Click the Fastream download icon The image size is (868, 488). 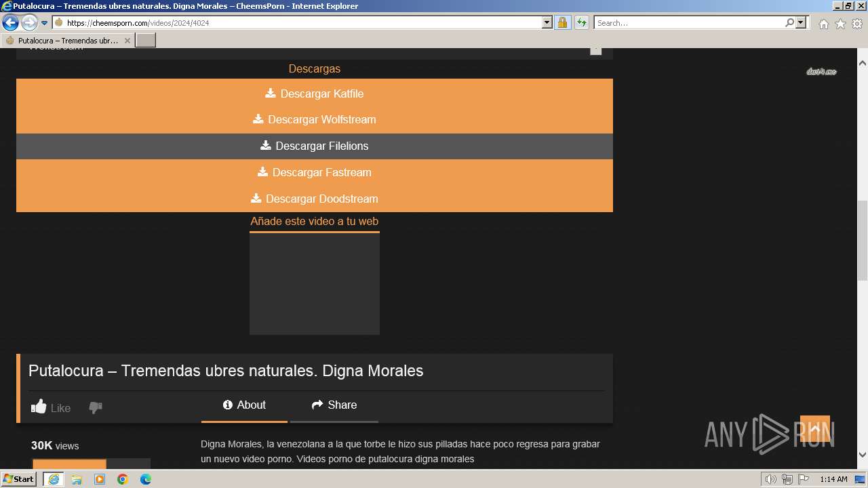pos(263,171)
